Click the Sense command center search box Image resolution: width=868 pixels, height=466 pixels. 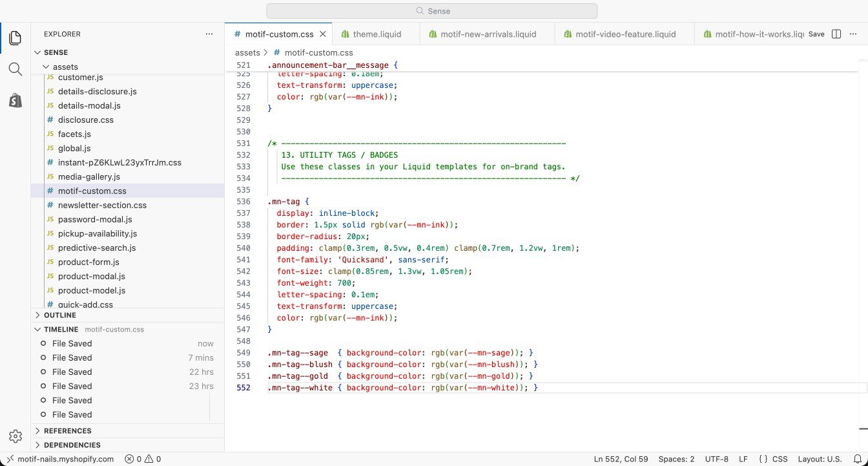pyautogui.click(x=431, y=11)
